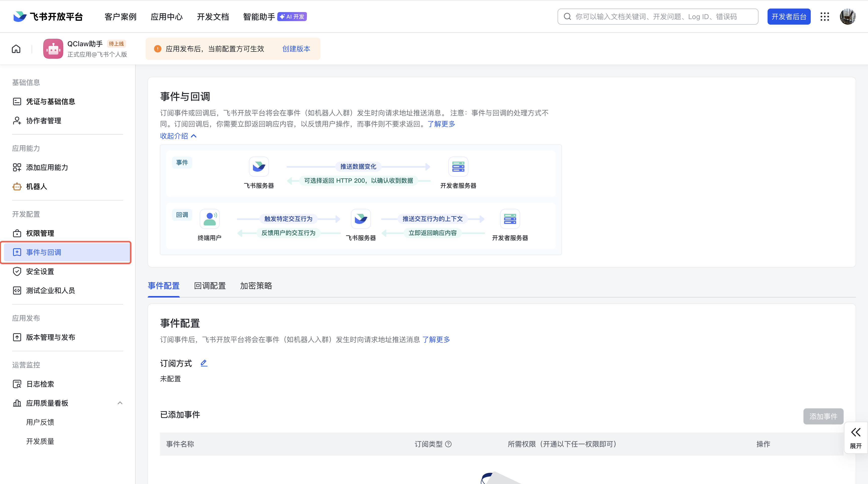Click the 创建版本 link

pos(296,49)
